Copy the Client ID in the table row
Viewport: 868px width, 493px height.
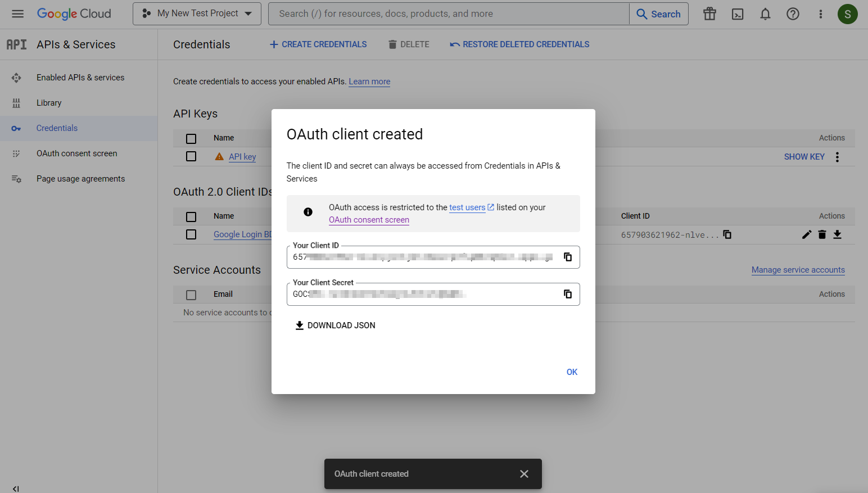727,234
